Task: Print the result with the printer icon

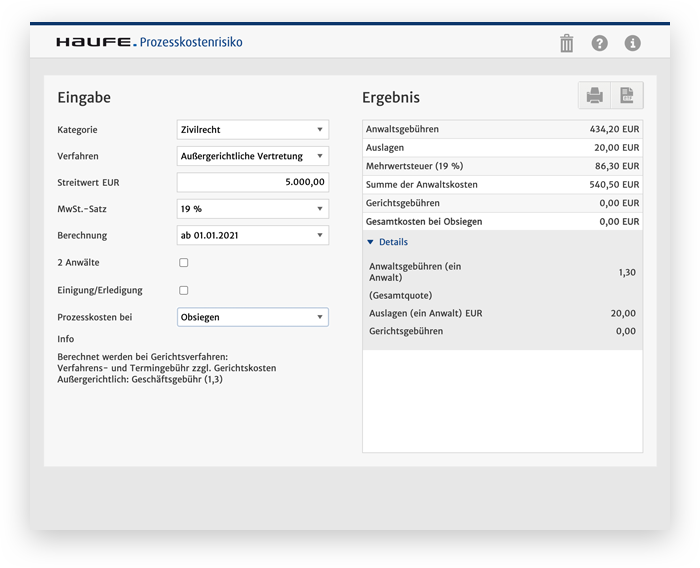Action: click(594, 96)
